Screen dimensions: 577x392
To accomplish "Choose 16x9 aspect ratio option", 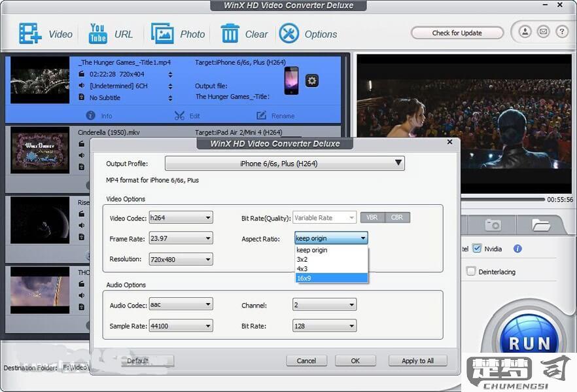I will tap(332, 278).
